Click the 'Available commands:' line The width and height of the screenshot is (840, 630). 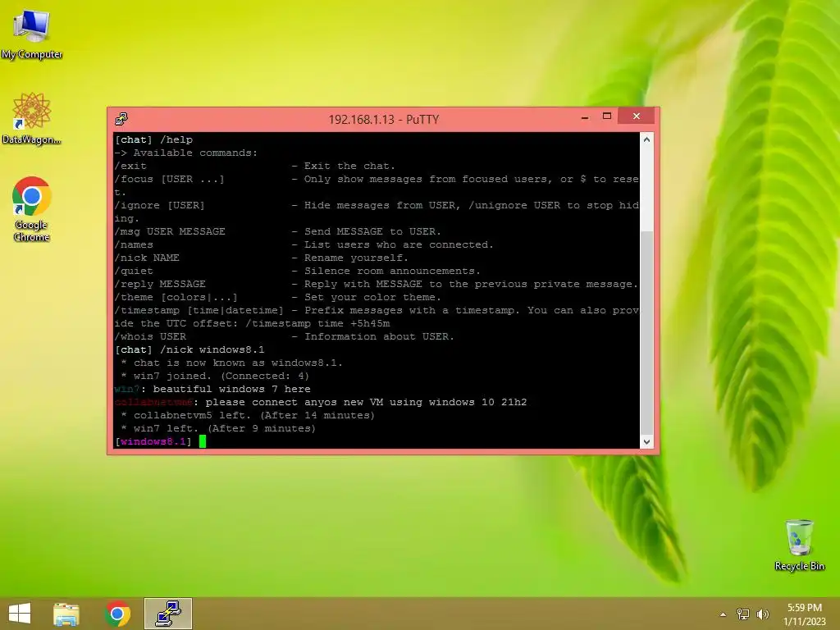[186, 153]
